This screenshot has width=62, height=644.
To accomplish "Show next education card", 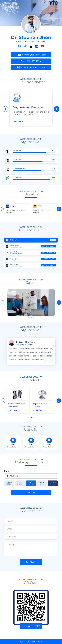I will [x=59, y=209].
